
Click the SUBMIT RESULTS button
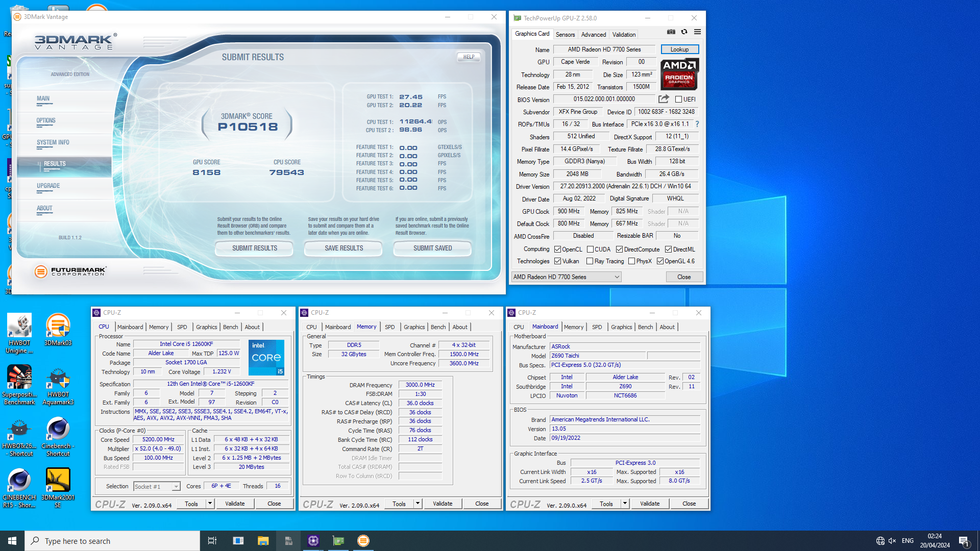(x=254, y=248)
